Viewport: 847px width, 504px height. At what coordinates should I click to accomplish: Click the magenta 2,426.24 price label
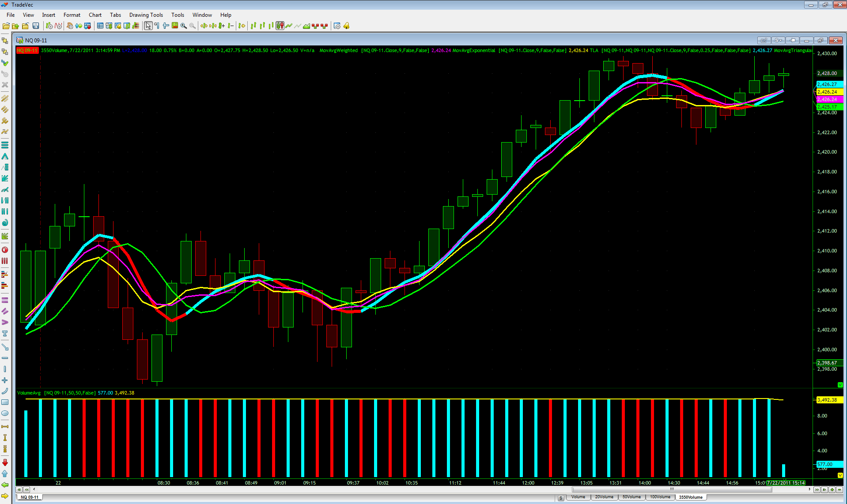point(829,99)
